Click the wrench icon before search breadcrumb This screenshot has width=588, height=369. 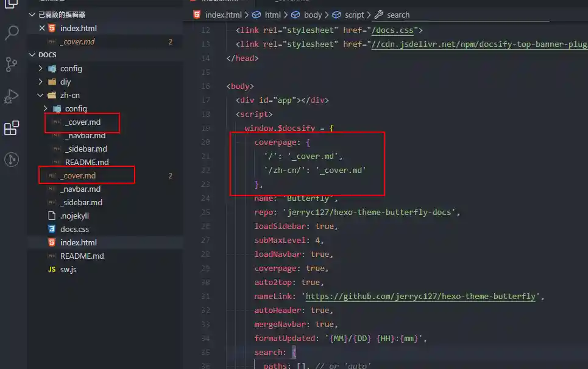tap(379, 15)
